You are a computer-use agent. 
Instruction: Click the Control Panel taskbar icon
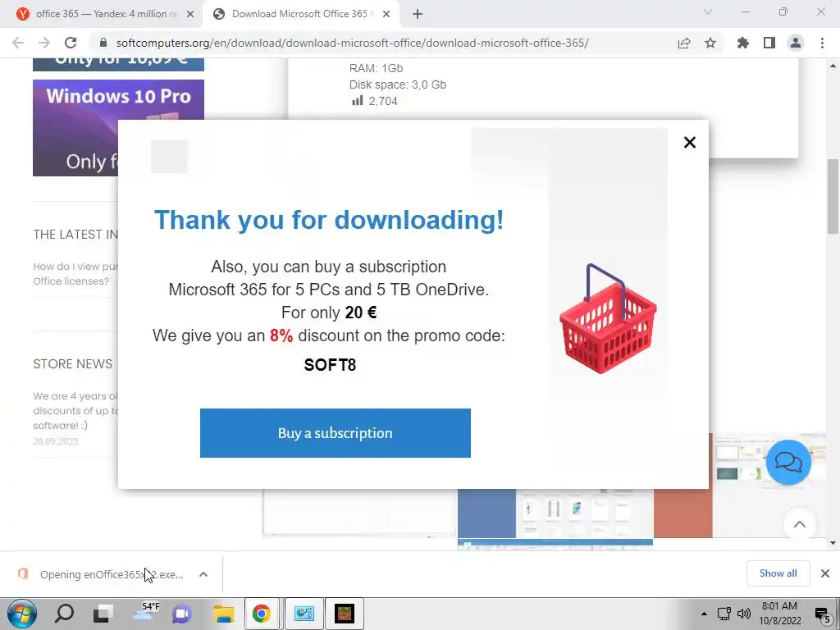(x=304, y=614)
